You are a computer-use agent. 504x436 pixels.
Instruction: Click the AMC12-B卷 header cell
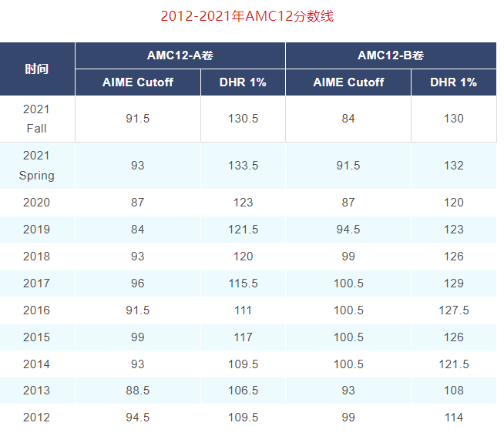pos(391,55)
